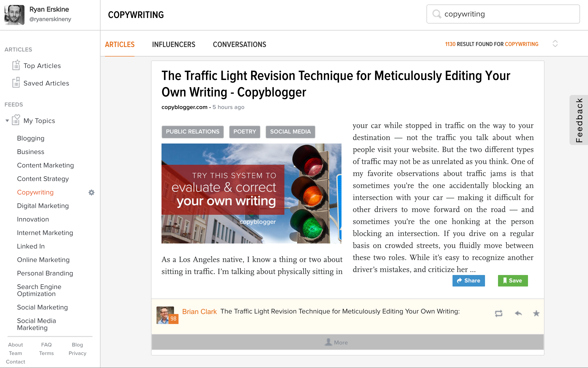The height and width of the screenshot is (368, 588).
Task: Open the About footer link
Action: [x=15, y=345]
